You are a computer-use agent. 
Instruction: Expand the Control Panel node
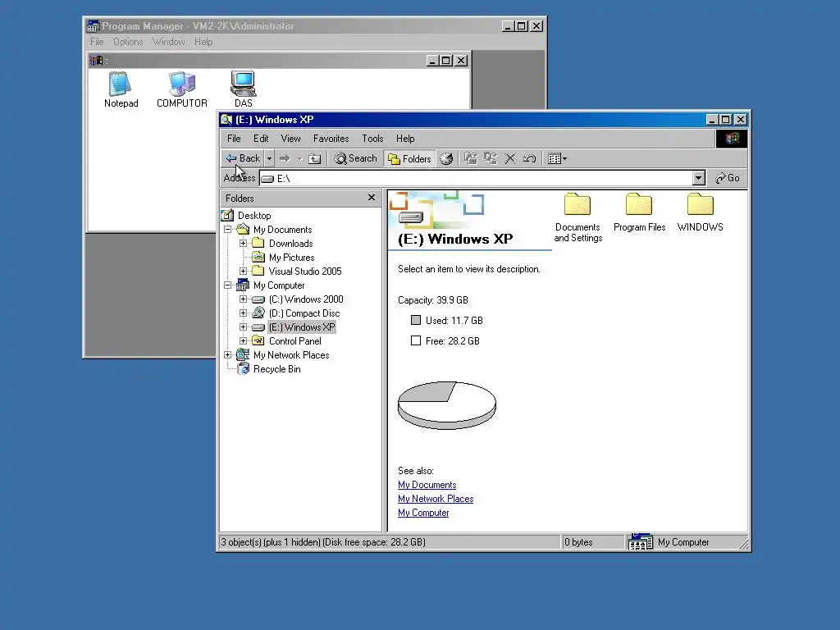pyautogui.click(x=243, y=340)
